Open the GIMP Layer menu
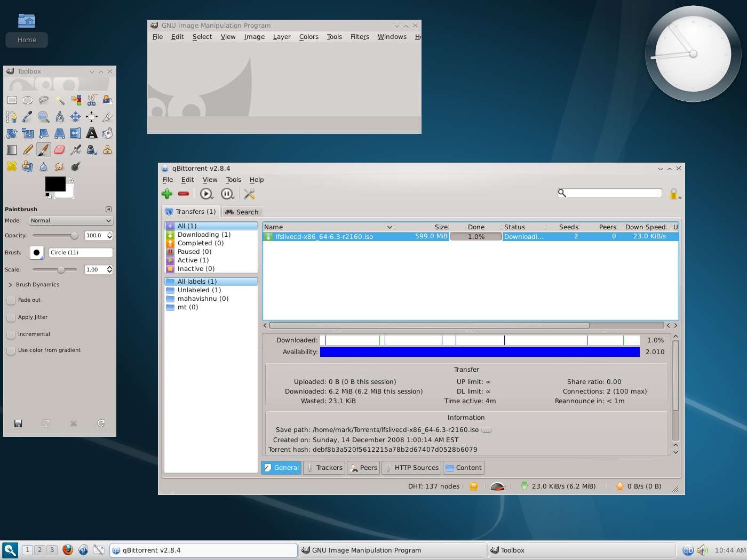Viewport: 747px width, 560px height. coord(282,37)
